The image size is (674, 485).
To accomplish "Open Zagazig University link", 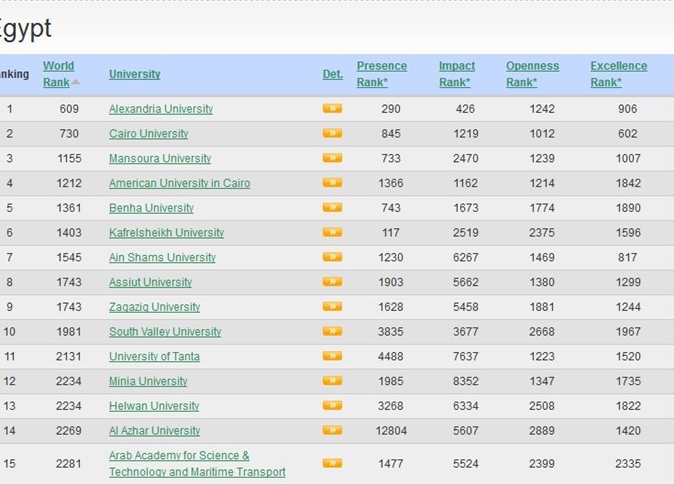I will pos(154,307).
